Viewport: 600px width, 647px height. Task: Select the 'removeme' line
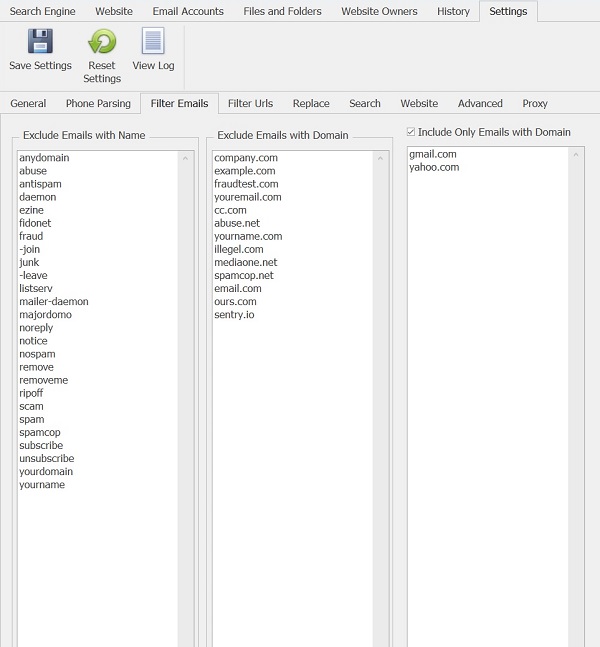point(44,380)
